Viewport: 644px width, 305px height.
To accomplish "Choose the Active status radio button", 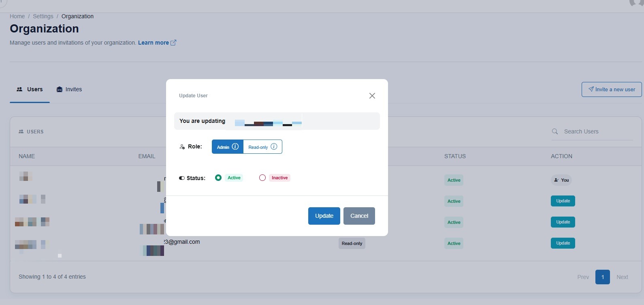I will (218, 178).
